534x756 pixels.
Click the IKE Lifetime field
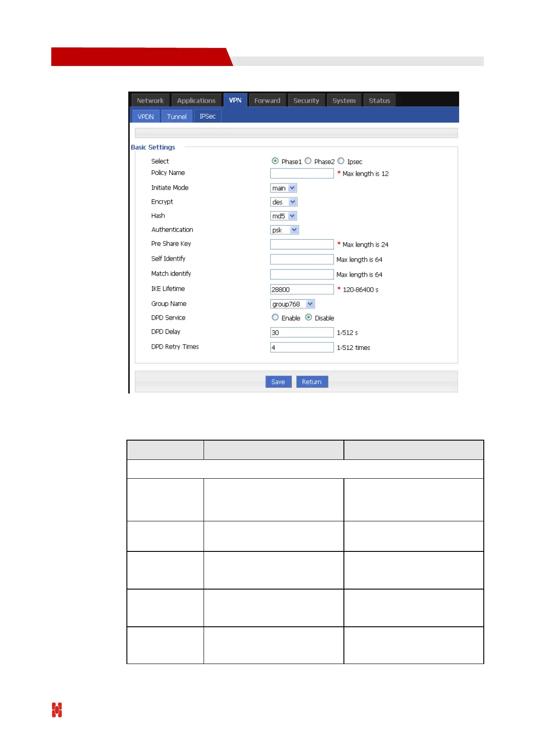[x=302, y=289]
